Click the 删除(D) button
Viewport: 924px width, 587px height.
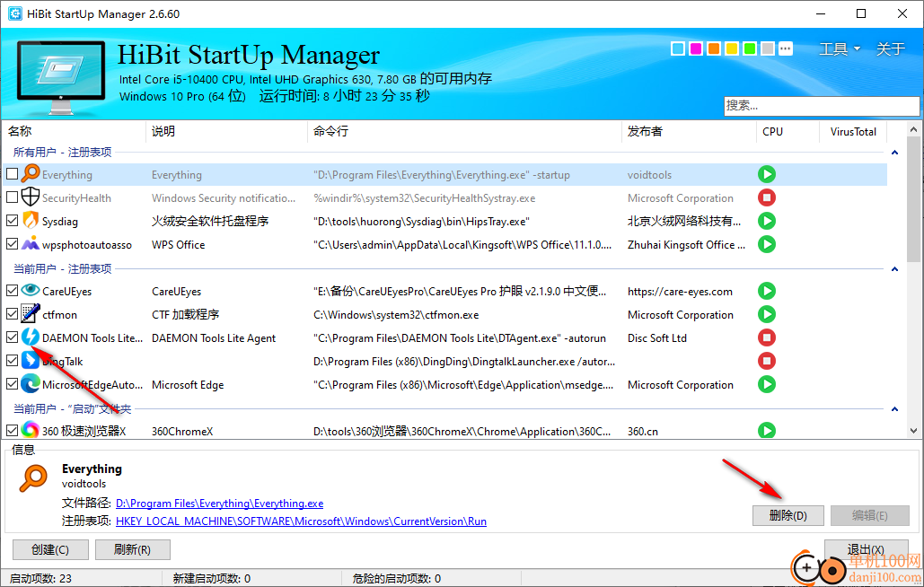tap(788, 516)
